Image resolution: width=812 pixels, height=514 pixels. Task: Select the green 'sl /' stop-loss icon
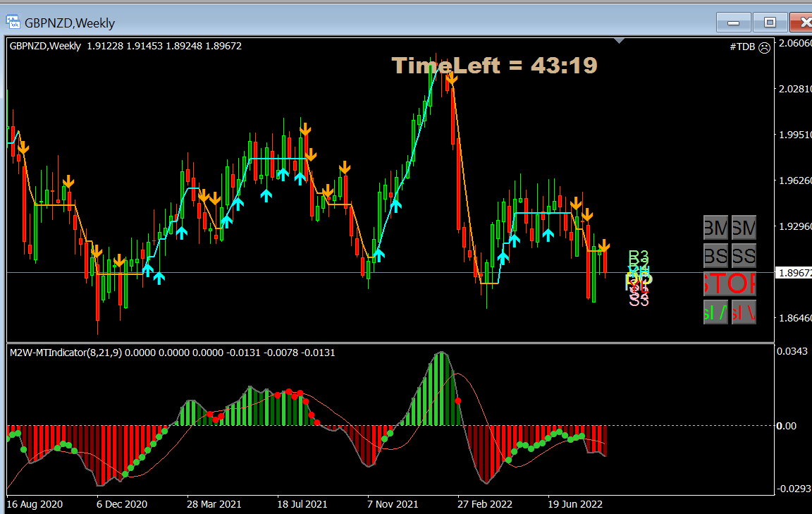(715, 311)
